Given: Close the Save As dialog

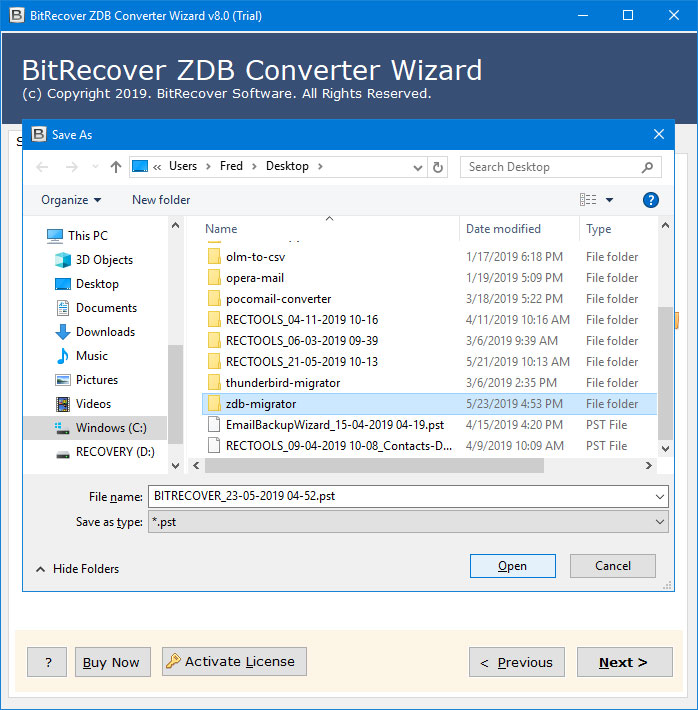Looking at the screenshot, I should point(659,134).
